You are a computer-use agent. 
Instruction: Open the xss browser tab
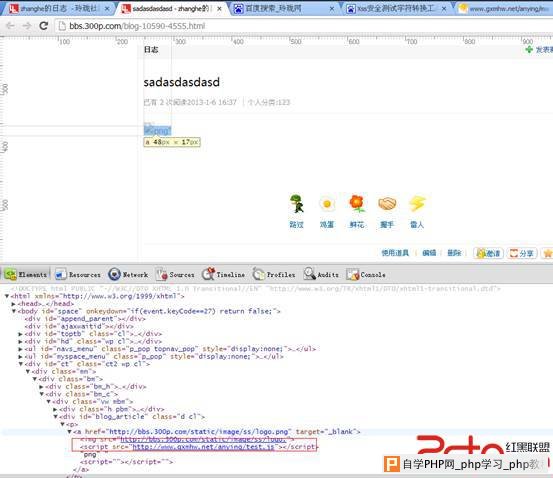click(x=395, y=8)
